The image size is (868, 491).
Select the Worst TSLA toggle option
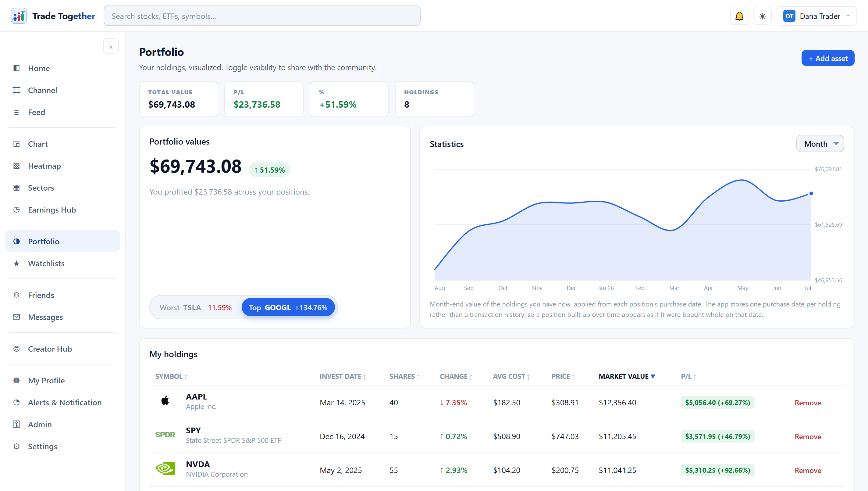click(x=195, y=307)
